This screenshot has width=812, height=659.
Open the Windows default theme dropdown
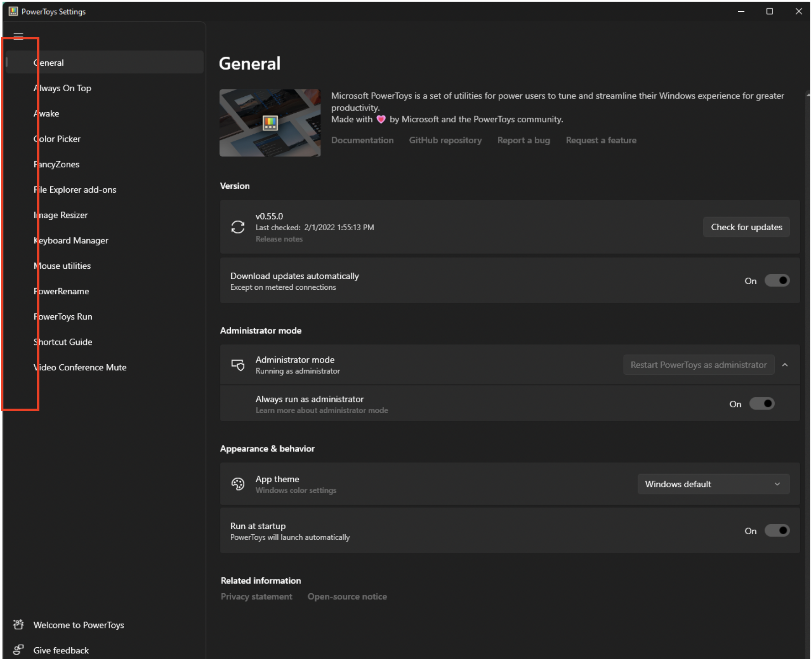[x=713, y=484]
